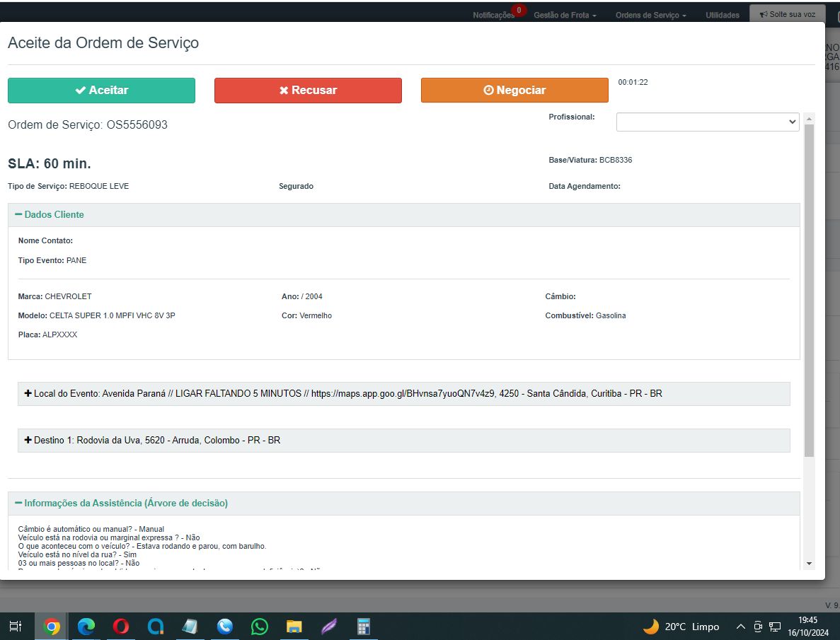Open the Opera browser taskbar icon
Screen dimensions: 840x640
click(121, 626)
